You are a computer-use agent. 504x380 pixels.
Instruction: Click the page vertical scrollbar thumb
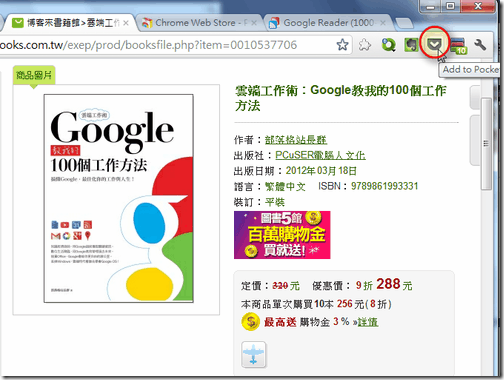click(486, 144)
